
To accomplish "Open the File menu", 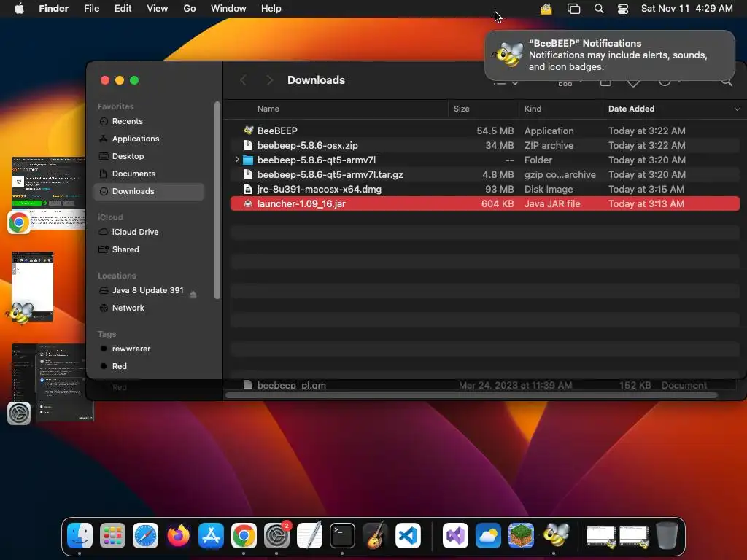I will pyautogui.click(x=91, y=9).
